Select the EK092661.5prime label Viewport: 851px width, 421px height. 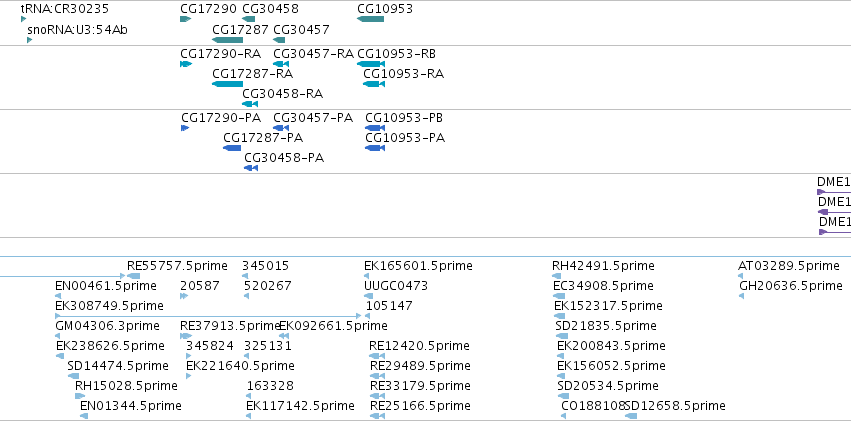(x=333, y=326)
